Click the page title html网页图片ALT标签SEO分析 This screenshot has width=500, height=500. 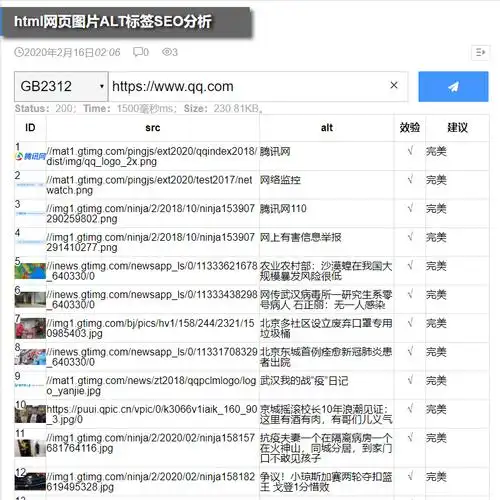click(x=113, y=22)
